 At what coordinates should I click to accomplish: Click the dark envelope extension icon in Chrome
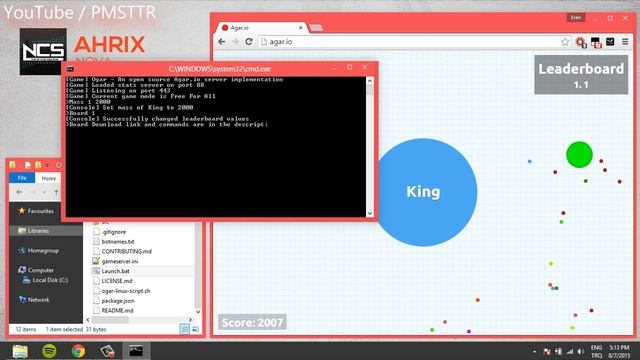[610, 41]
